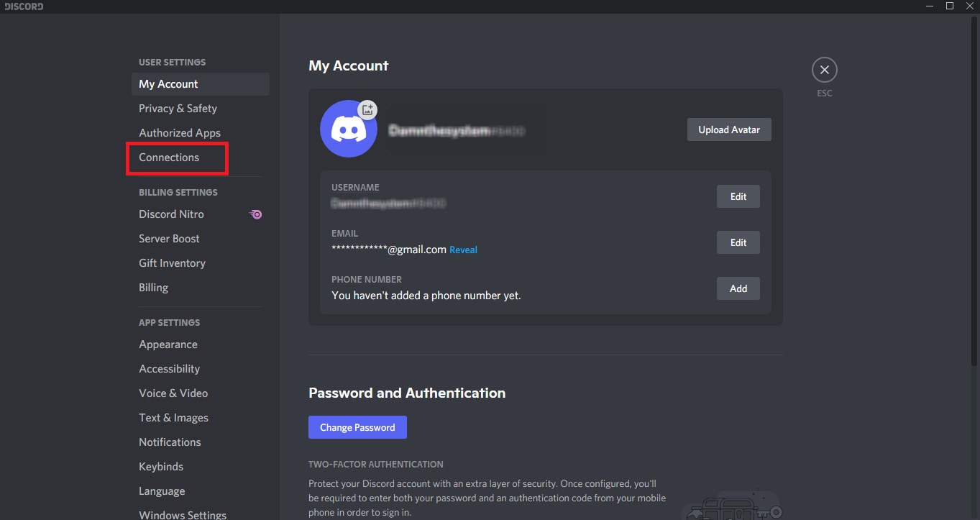The width and height of the screenshot is (980, 520).
Task: Open Keybinds settings
Action: pyautogui.click(x=161, y=466)
